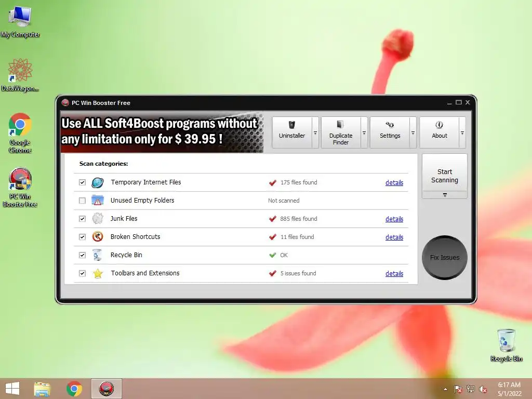Maximize the PC Win Booster window

pyautogui.click(x=459, y=102)
